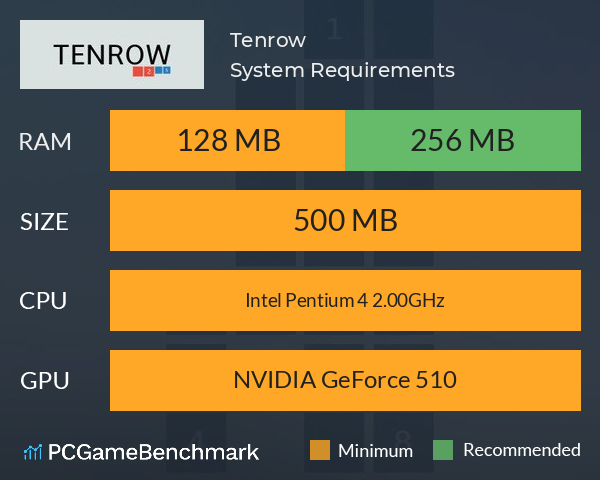The width and height of the screenshot is (600, 480).
Task: Click the System Requirements heading
Action: pos(342,70)
